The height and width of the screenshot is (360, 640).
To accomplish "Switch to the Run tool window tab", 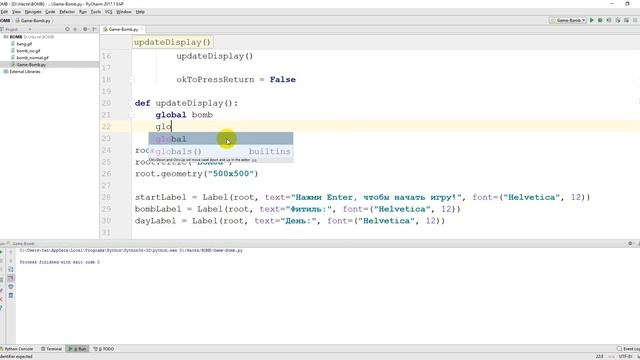I will coord(78,349).
